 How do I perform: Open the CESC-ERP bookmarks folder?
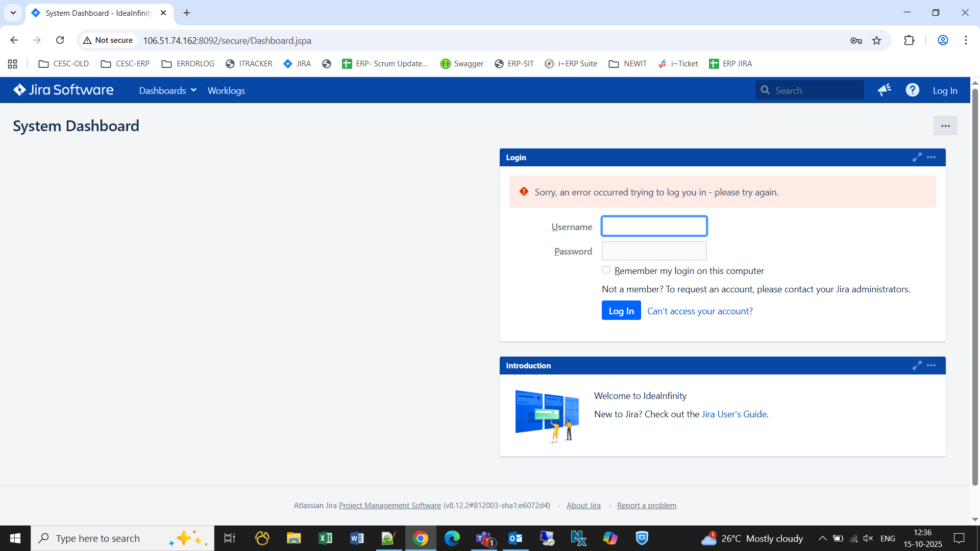(125, 64)
